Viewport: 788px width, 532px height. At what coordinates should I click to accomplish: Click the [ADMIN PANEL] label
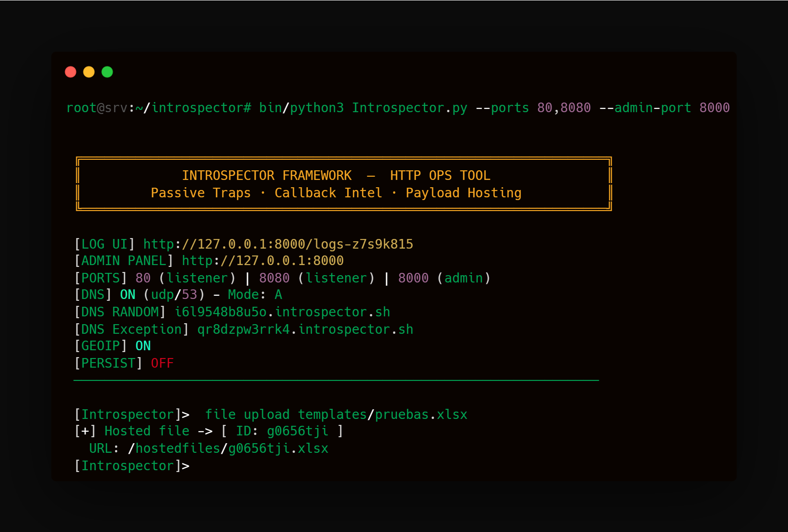click(x=124, y=261)
